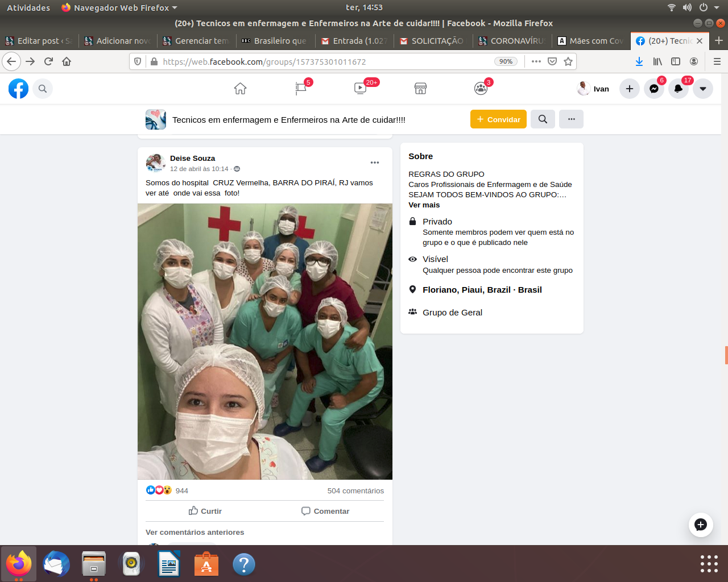Screen dimensions: 728x582
Task: Open the notifications bell icon
Action: click(679, 89)
